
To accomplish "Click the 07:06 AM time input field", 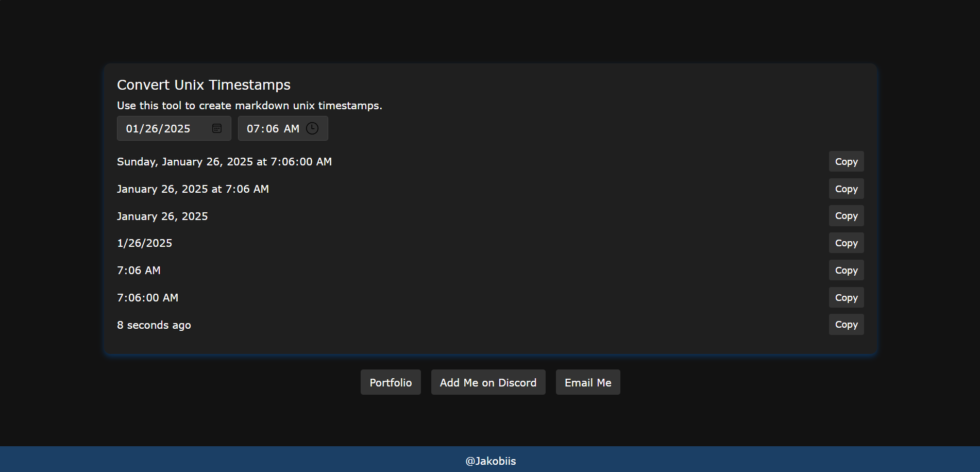I will pyautogui.click(x=283, y=128).
